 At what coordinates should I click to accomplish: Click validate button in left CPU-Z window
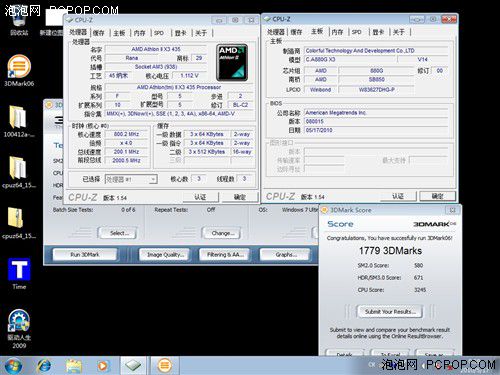click(x=200, y=197)
